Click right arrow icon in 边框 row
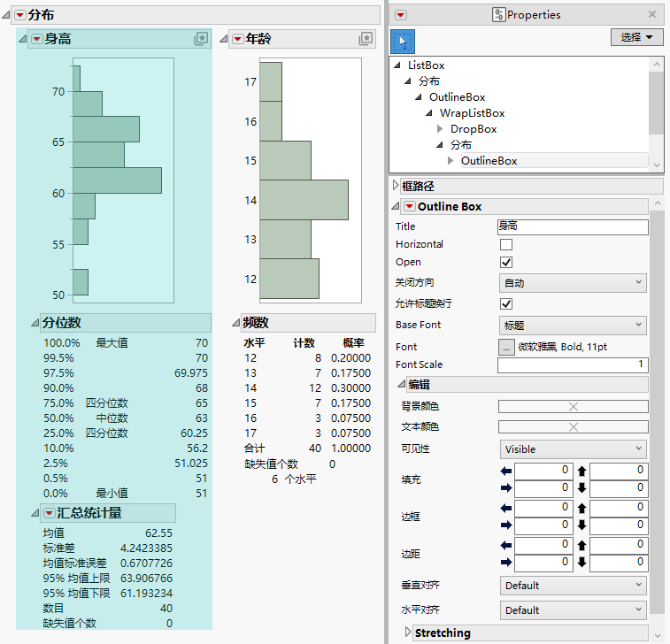 coord(506,525)
